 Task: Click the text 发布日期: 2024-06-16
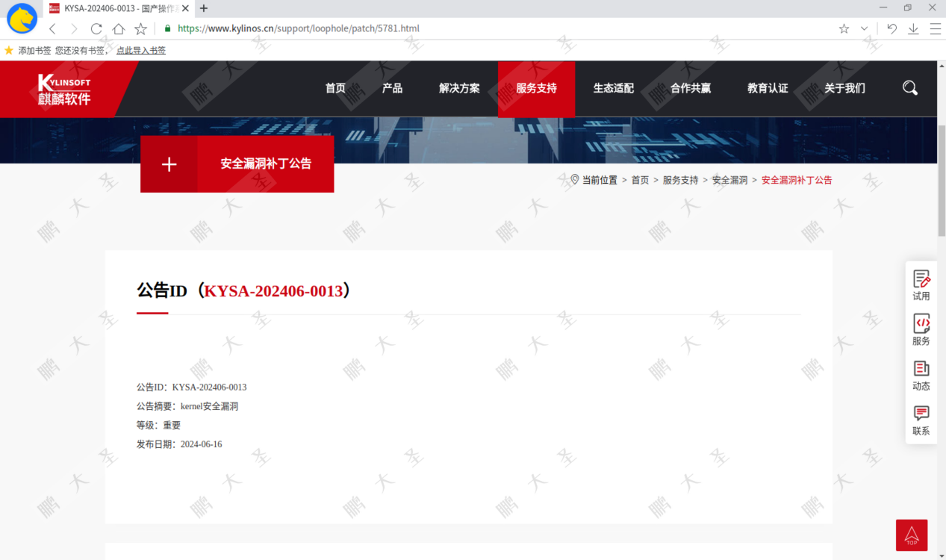click(179, 444)
